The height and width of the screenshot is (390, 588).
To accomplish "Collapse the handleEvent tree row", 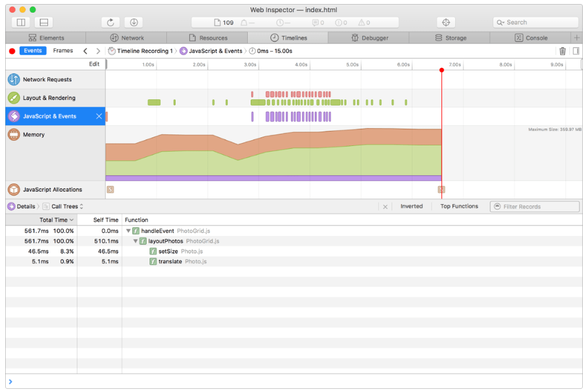I will point(128,231).
